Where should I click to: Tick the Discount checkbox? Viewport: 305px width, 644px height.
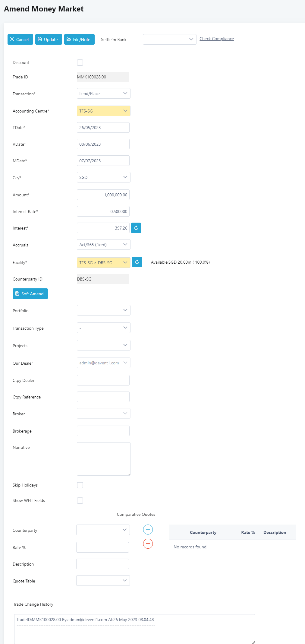pyautogui.click(x=80, y=63)
